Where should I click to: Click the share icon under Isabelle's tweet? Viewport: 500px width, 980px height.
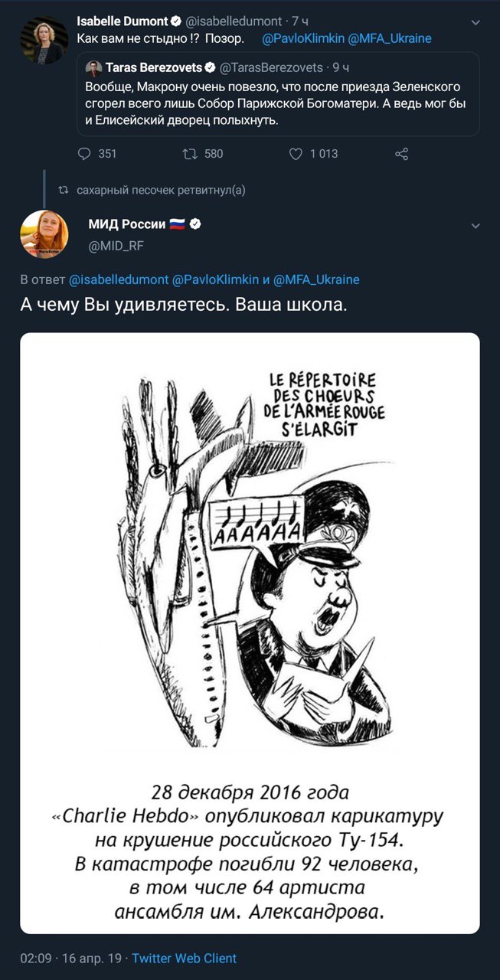pos(401,154)
